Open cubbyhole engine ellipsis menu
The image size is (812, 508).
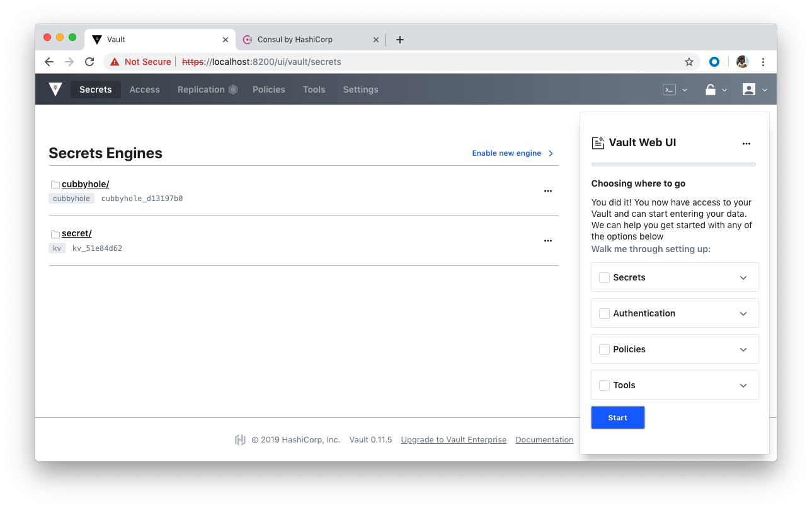(x=548, y=191)
